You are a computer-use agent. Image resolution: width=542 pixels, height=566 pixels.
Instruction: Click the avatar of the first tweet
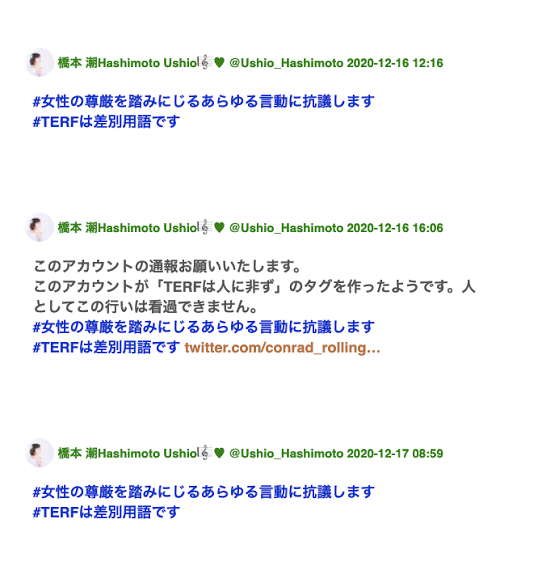point(40,62)
